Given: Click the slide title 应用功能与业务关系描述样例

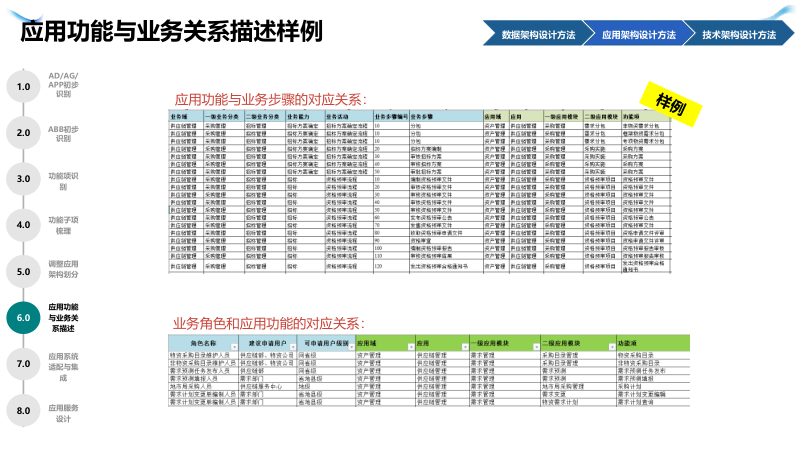Looking at the screenshot, I should tap(171, 31).
